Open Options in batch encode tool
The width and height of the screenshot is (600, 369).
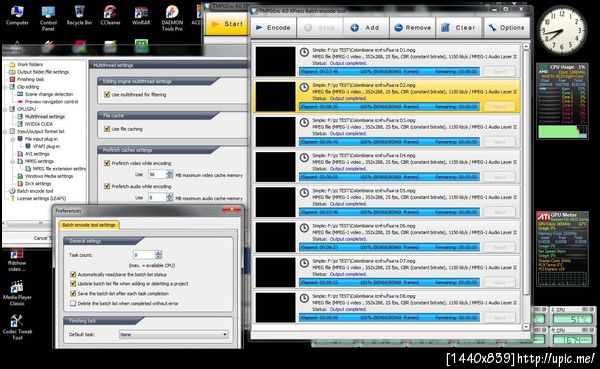coord(507,28)
